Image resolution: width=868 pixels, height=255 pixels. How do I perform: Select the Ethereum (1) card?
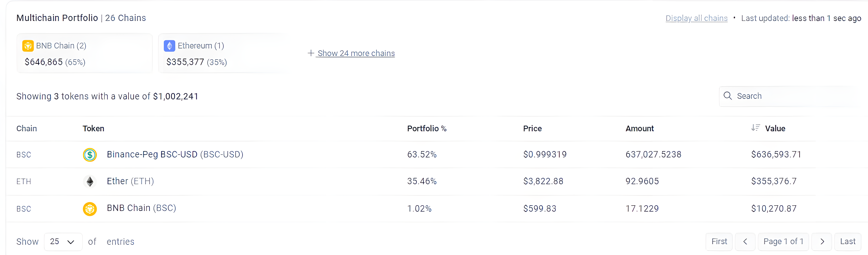[222, 53]
